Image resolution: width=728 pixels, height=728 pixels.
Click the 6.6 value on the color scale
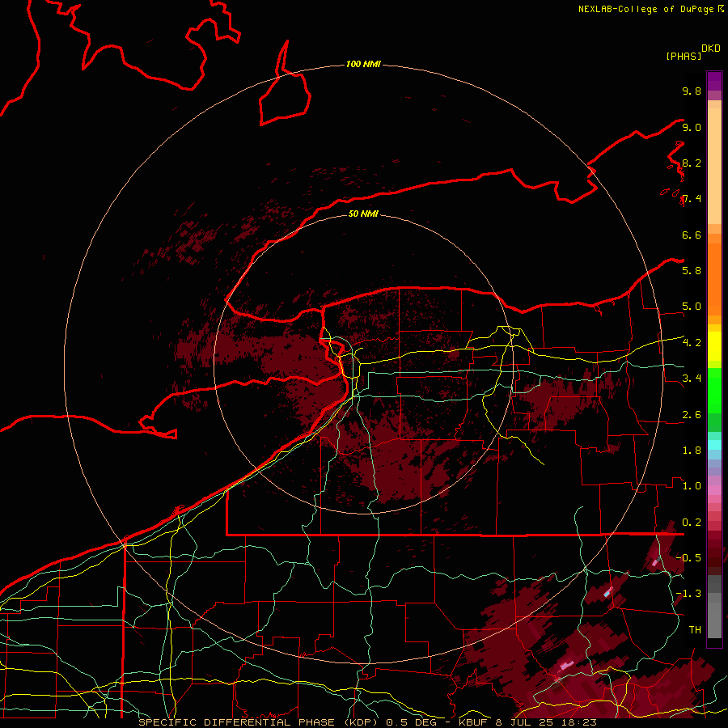tap(692, 235)
